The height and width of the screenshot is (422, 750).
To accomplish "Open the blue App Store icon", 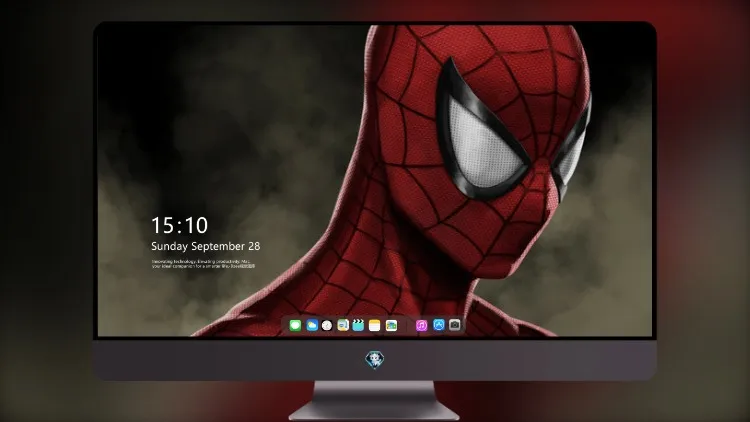I will coord(439,325).
